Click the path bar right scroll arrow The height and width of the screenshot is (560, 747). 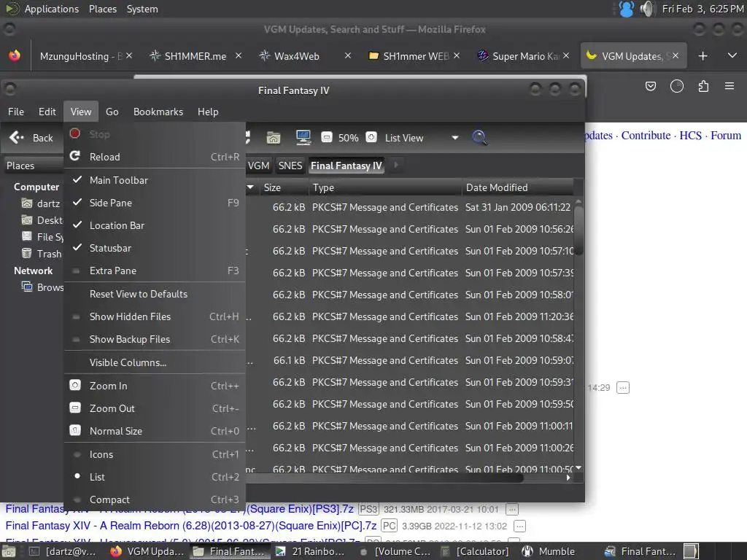point(395,166)
